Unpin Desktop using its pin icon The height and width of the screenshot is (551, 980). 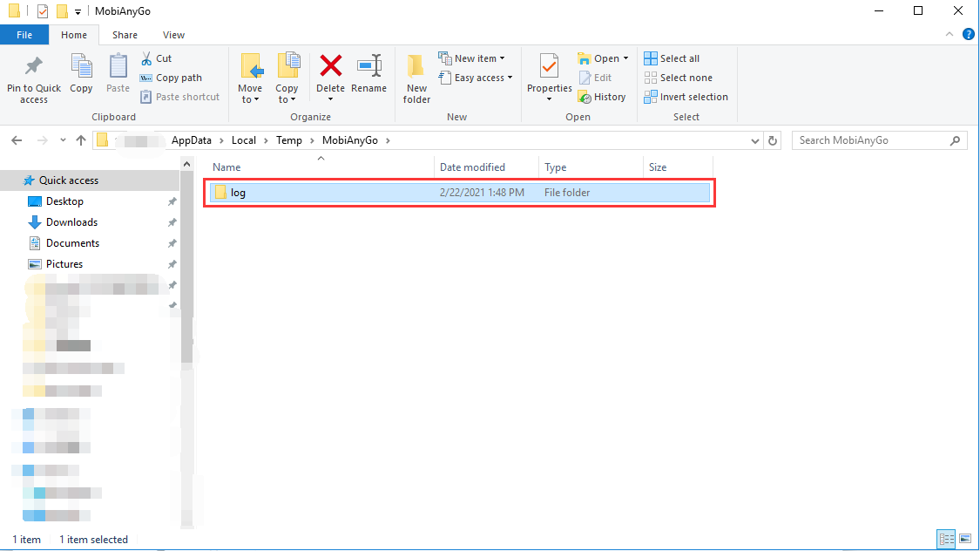pos(172,201)
